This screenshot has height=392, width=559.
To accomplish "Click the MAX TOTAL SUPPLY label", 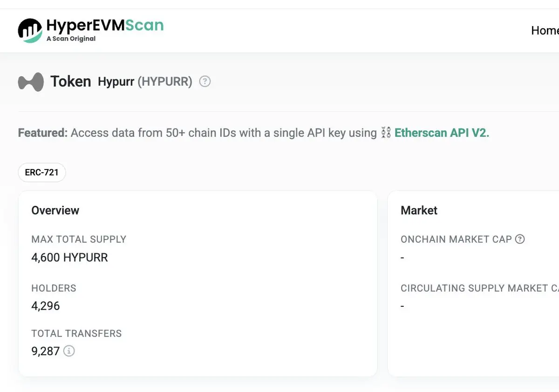I will pyautogui.click(x=79, y=239).
